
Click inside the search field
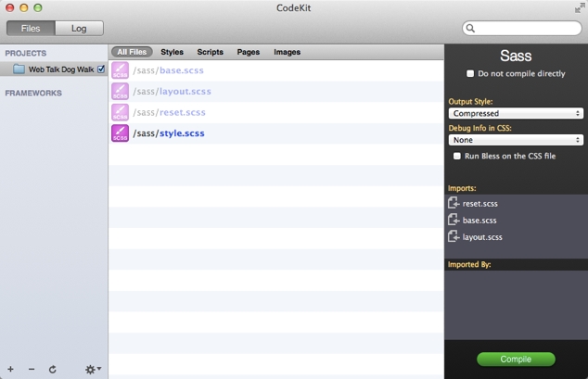point(521,28)
